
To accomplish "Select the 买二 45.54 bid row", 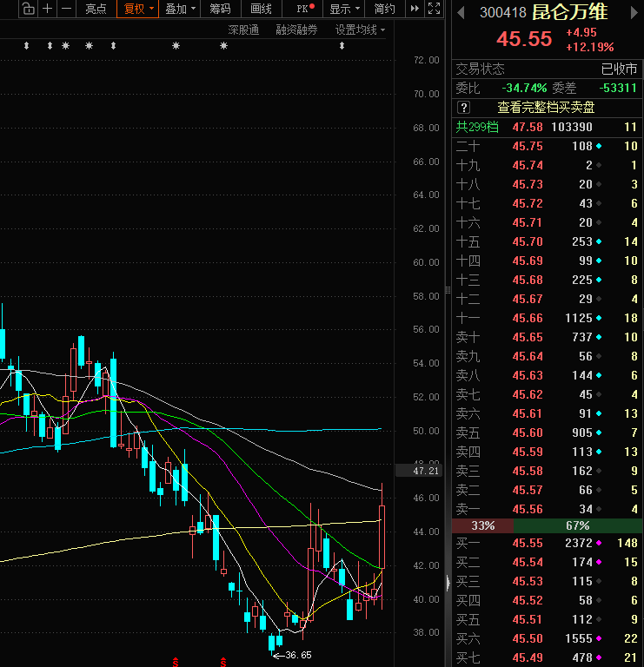I will click(x=547, y=563).
